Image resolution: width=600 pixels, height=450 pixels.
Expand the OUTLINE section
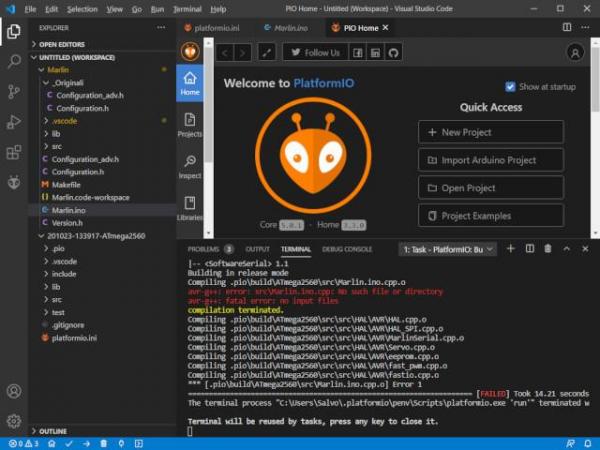tap(53, 431)
